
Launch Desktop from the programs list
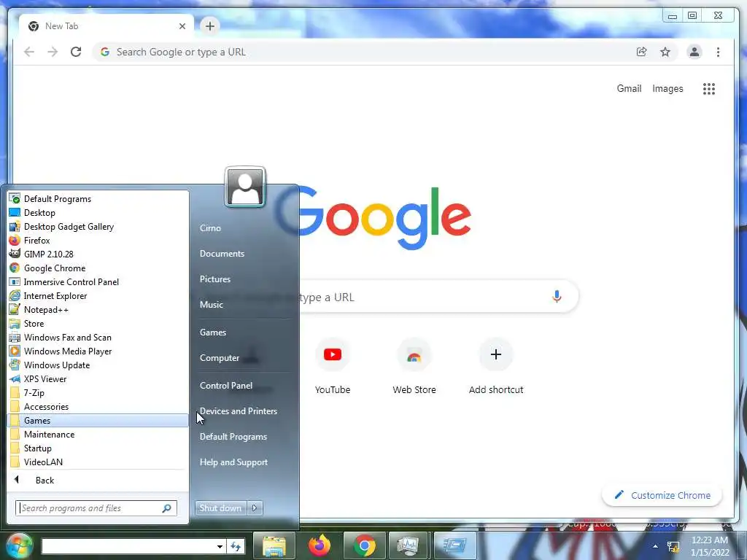click(98, 213)
